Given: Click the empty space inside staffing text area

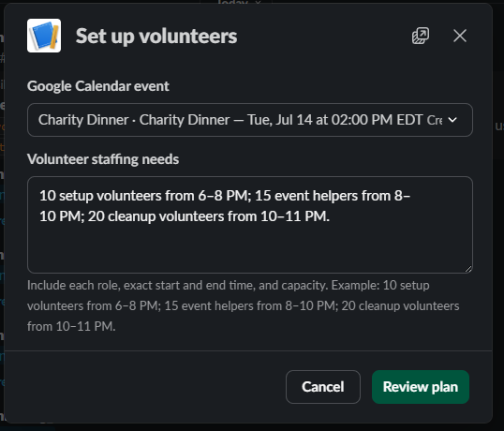Looking at the screenshot, I should [250, 249].
